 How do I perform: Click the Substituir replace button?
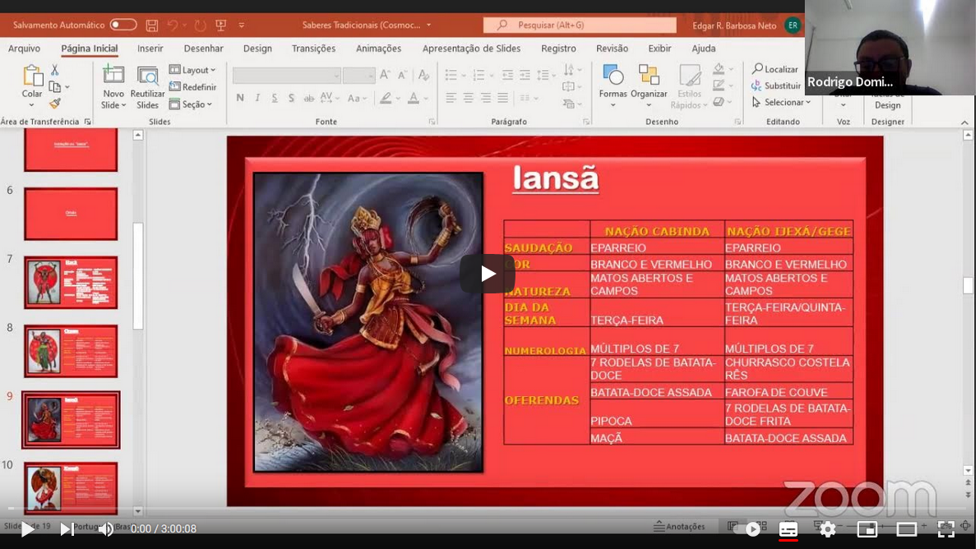coord(775,85)
